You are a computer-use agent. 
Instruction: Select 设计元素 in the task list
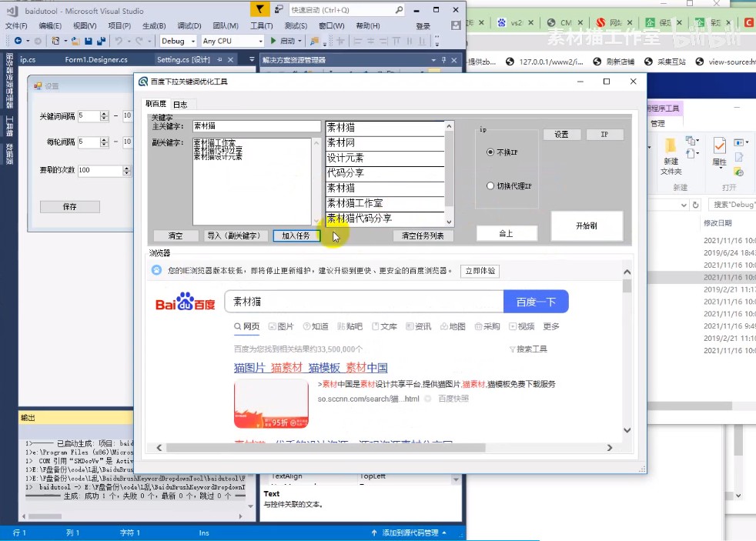[x=385, y=158]
